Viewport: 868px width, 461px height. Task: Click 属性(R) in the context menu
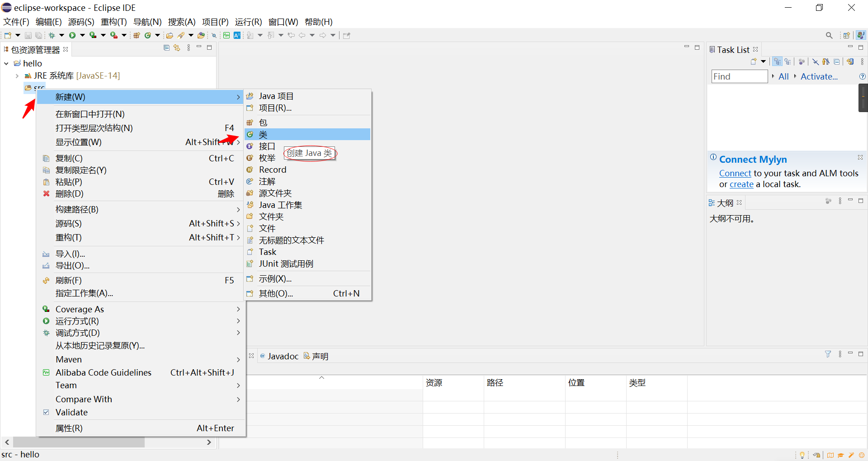141,428
